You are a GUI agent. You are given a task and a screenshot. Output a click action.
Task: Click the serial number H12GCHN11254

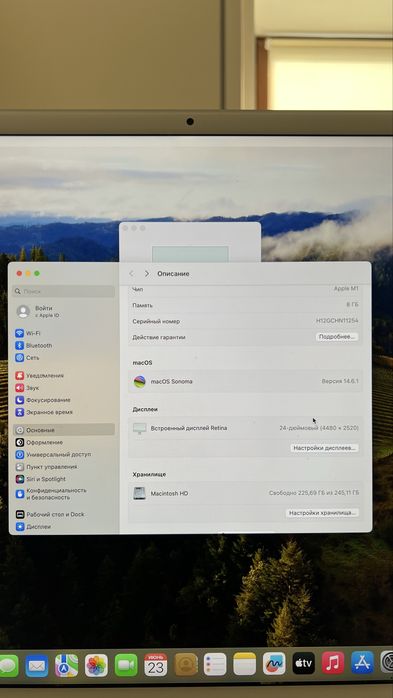tap(337, 321)
